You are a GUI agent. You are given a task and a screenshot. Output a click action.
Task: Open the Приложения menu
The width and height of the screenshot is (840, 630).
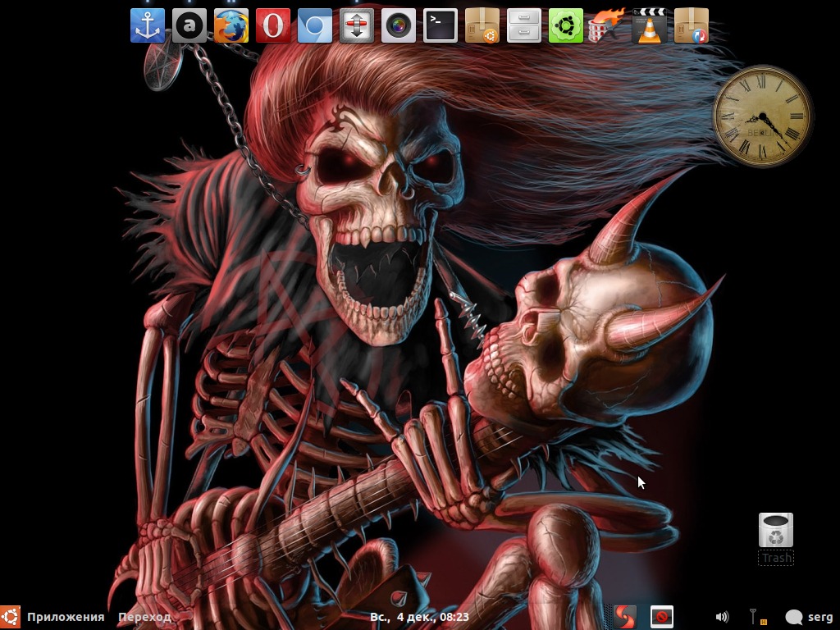coord(66,617)
